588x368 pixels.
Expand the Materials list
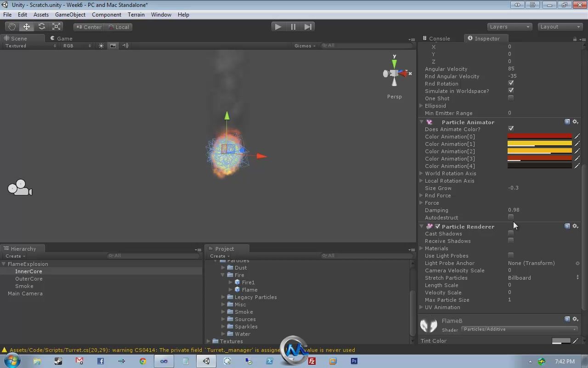point(421,248)
